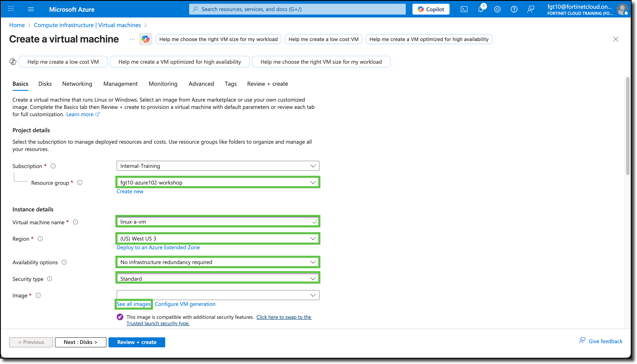
Task: Open the Azure app launcher grid
Action: tap(10, 9)
